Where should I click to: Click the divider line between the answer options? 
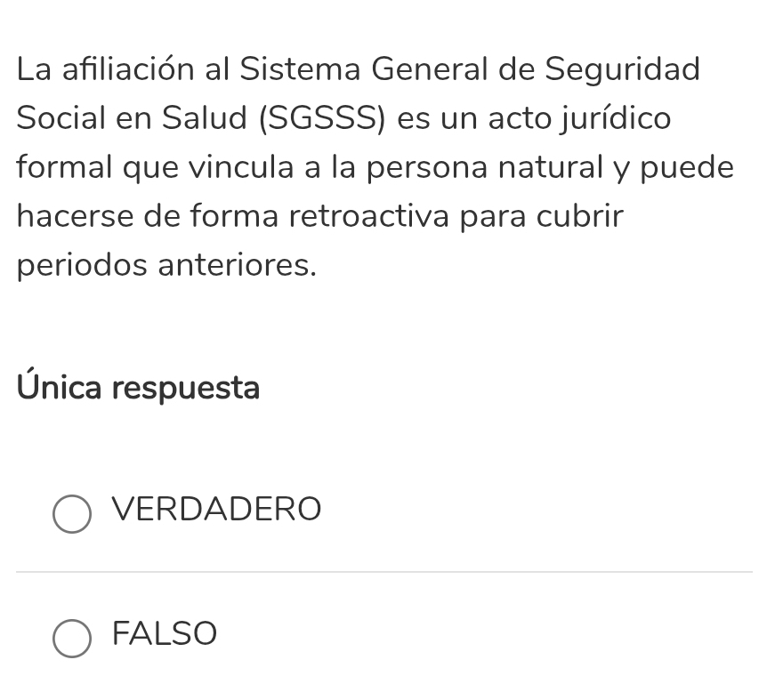point(384,571)
